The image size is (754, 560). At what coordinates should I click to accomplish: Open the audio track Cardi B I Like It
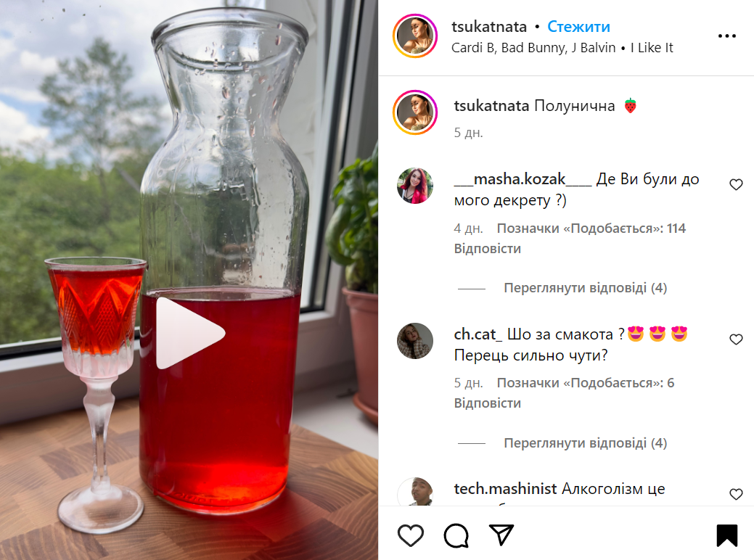(562, 48)
